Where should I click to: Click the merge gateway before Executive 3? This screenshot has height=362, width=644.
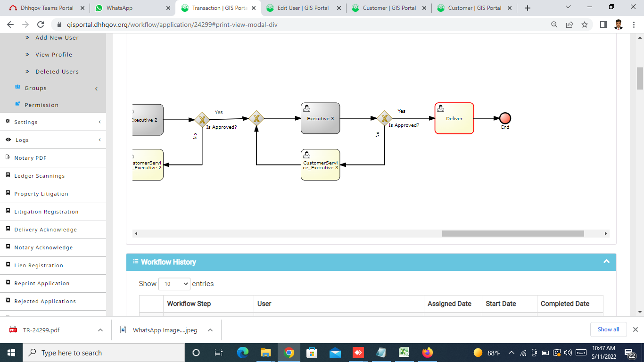[256, 118]
